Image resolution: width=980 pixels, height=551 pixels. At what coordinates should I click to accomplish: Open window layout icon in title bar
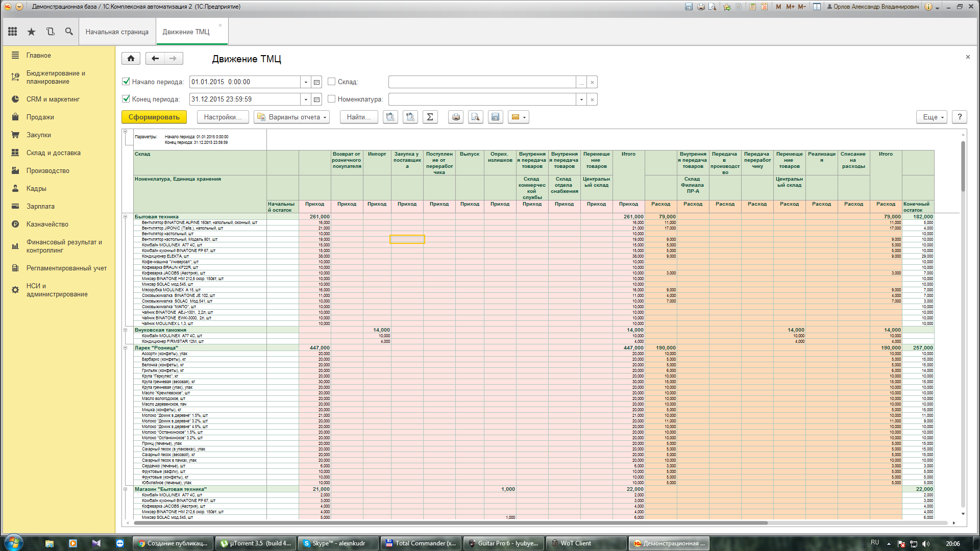817,7
